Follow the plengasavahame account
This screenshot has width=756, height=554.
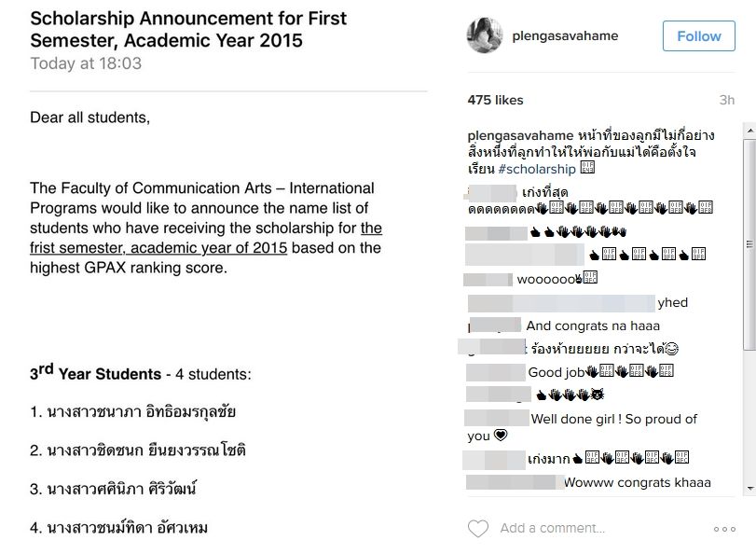click(x=698, y=35)
